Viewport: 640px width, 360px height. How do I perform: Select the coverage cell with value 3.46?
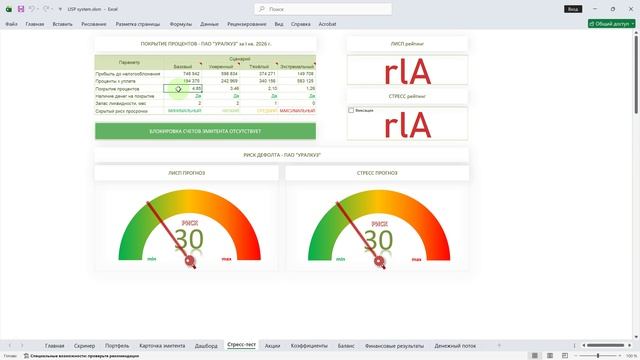221,88
